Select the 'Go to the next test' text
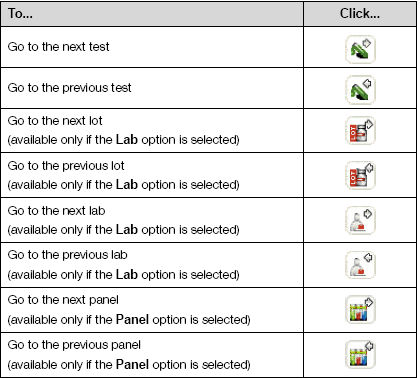The width and height of the screenshot is (420, 378). 58,47
